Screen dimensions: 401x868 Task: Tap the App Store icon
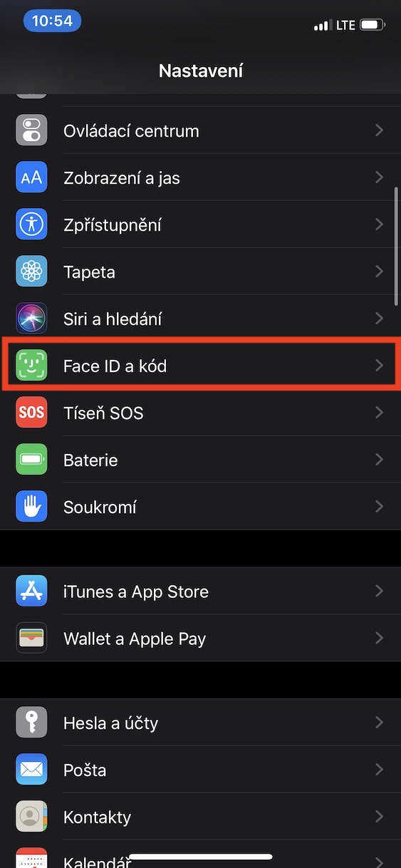[x=31, y=591]
